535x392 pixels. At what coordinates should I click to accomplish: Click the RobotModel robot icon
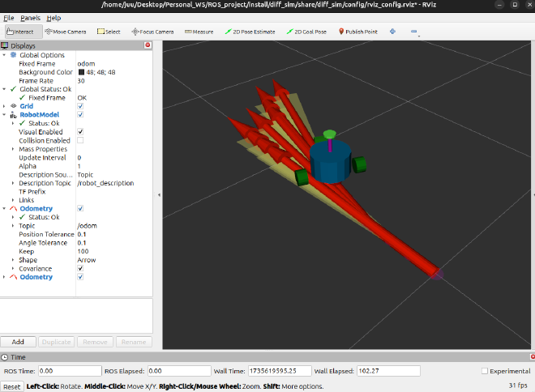pos(13,115)
